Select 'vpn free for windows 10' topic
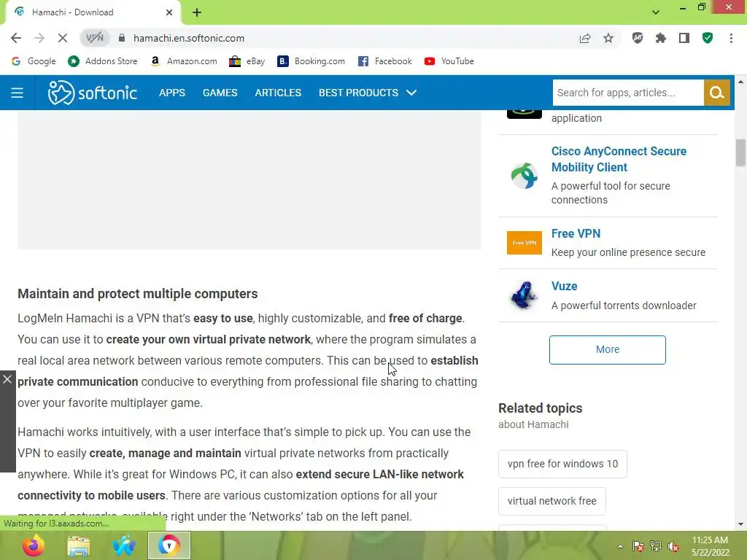Viewport: 747px width, 560px height. point(562,464)
